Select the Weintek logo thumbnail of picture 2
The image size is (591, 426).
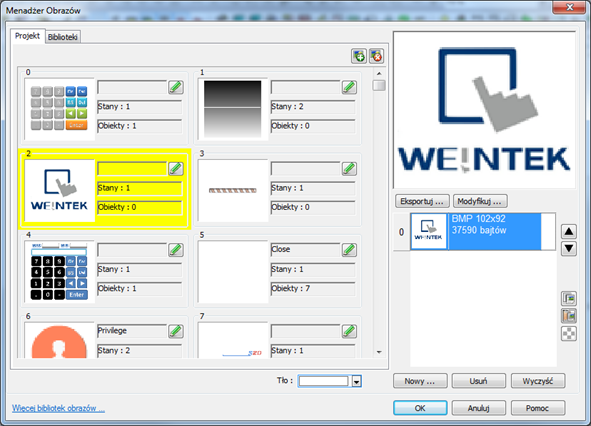tap(59, 190)
